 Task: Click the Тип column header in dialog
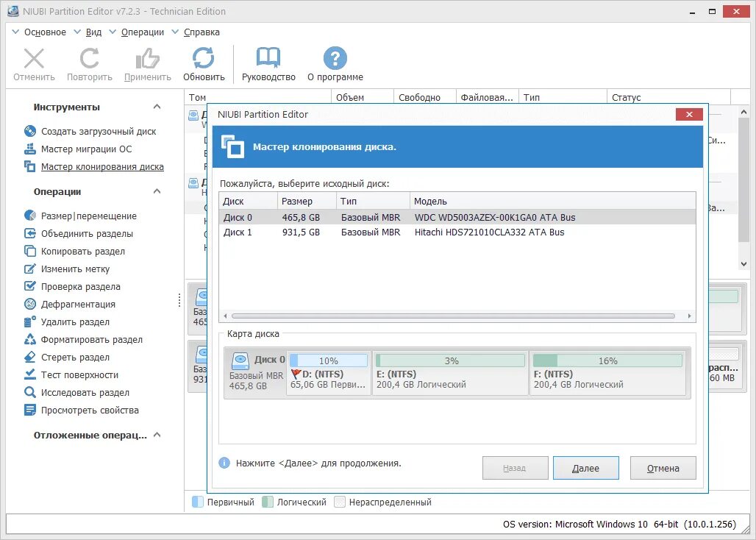click(x=373, y=201)
